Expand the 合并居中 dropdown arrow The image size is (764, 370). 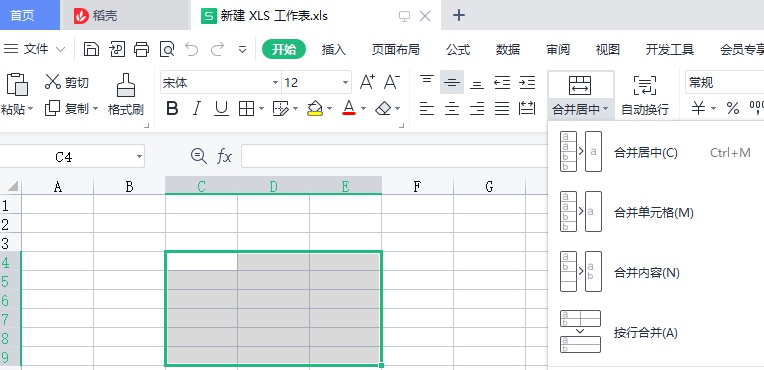pos(605,109)
